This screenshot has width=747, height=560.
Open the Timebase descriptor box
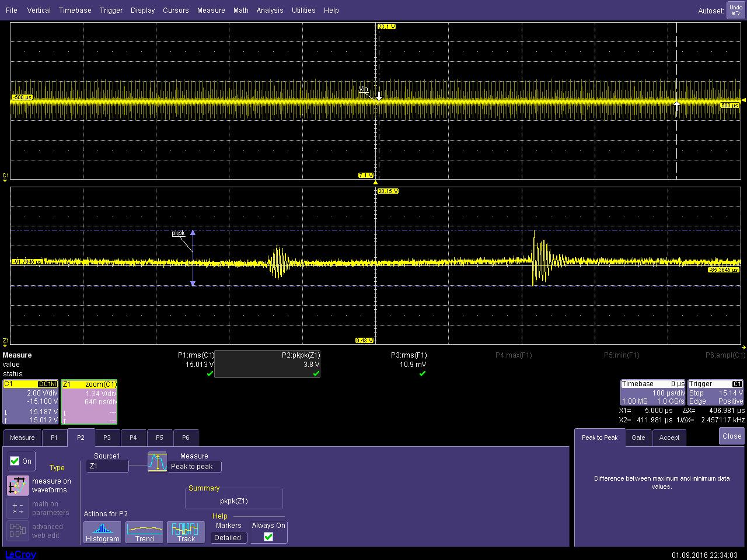pos(652,393)
